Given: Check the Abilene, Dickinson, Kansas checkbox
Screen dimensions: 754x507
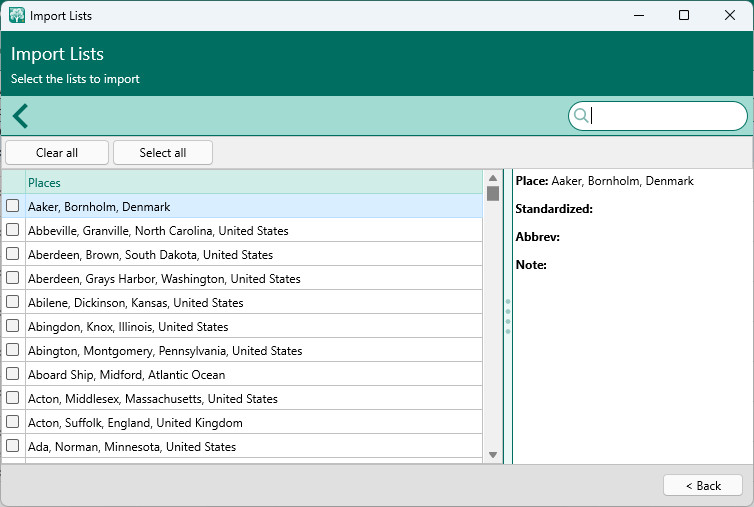Looking at the screenshot, I should click(13, 302).
